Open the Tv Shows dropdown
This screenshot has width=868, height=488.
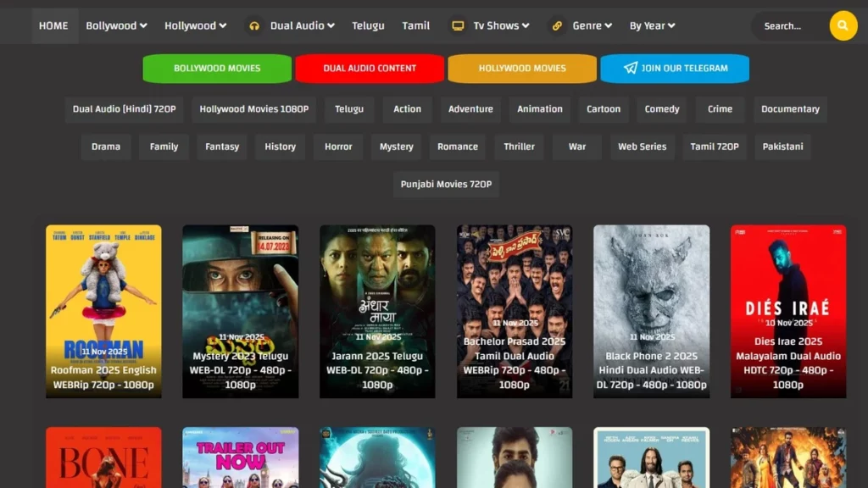tap(495, 26)
